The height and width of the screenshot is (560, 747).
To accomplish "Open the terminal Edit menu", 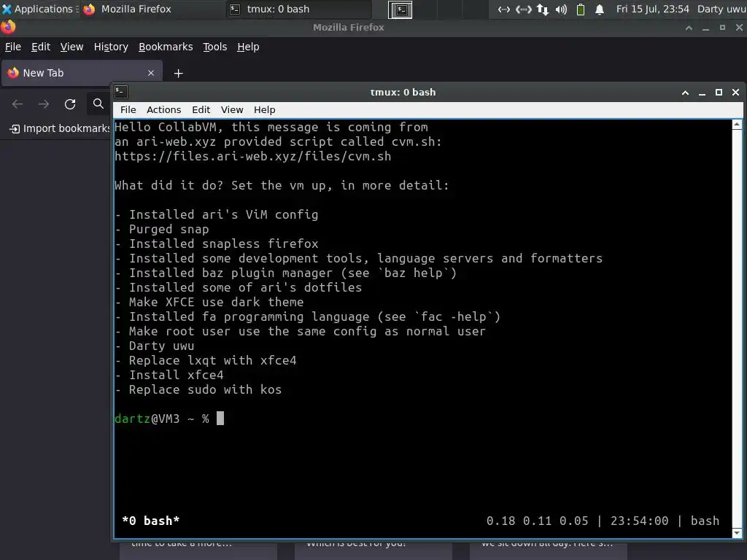I will [201, 109].
